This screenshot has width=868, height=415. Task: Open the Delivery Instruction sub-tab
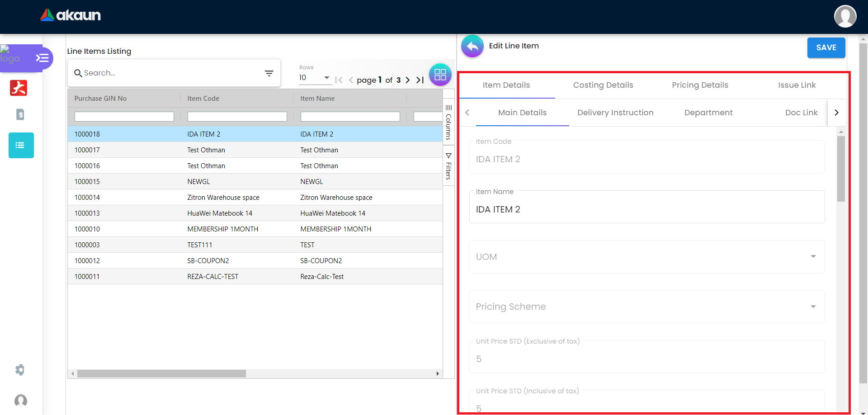tap(615, 113)
